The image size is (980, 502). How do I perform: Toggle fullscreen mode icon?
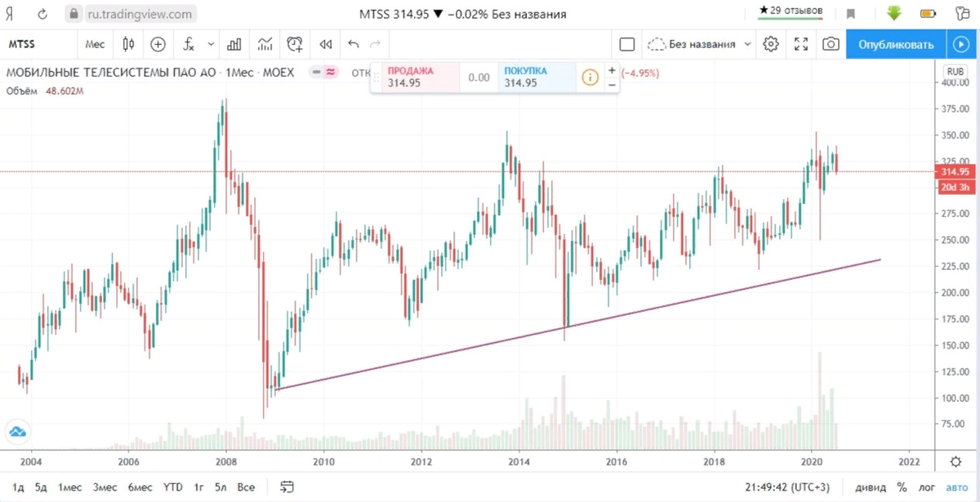(801, 44)
